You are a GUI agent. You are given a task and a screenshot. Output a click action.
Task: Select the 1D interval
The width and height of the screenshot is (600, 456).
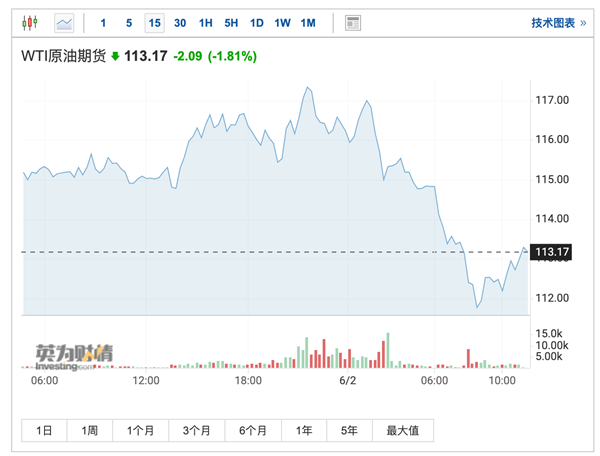click(257, 23)
